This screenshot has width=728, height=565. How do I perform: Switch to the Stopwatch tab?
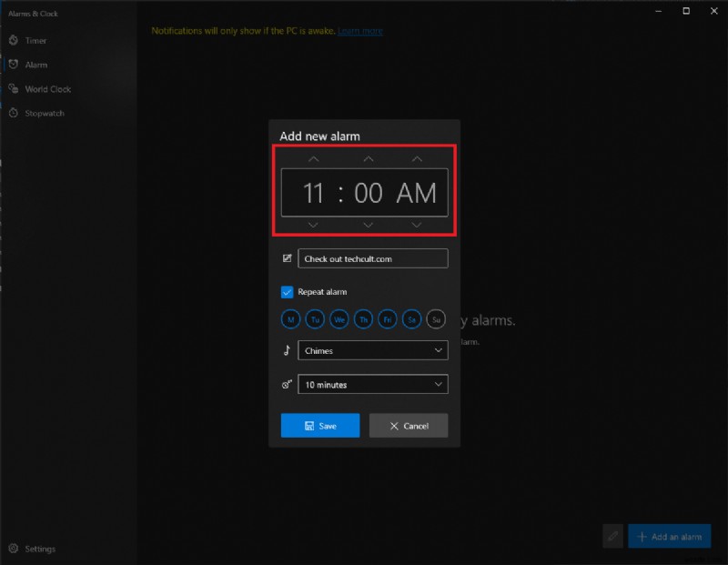click(45, 113)
